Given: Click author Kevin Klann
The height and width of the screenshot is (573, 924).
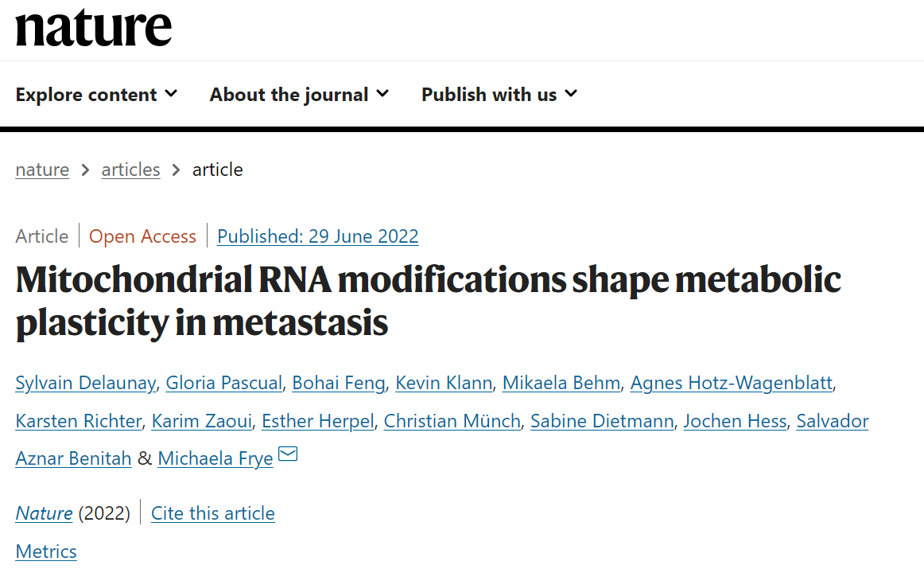Looking at the screenshot, I should click(x=444, y=383).
